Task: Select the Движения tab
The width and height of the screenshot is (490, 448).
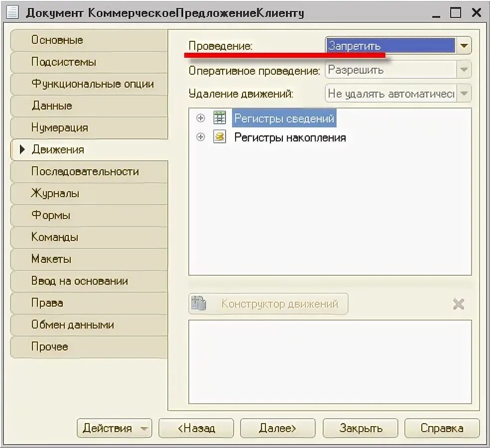Action: point(89,150)
